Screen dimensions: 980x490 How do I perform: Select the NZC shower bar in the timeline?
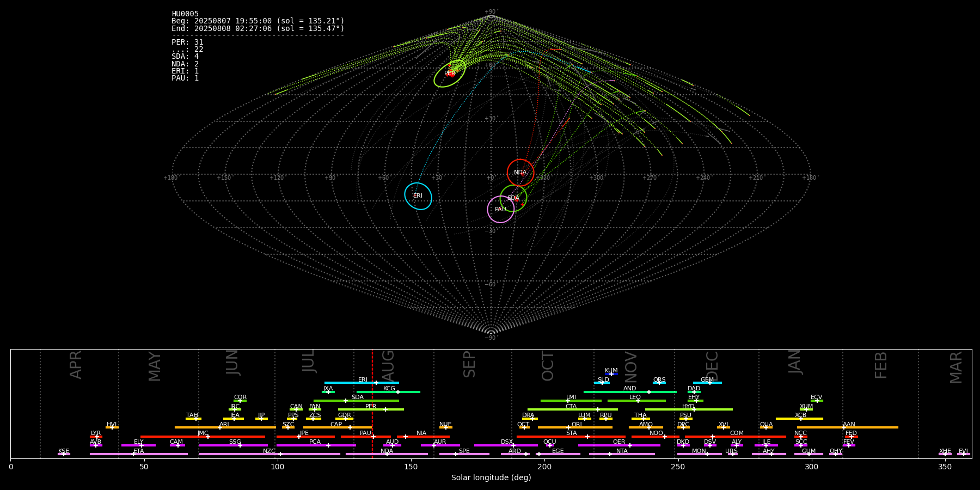[269, 454]
